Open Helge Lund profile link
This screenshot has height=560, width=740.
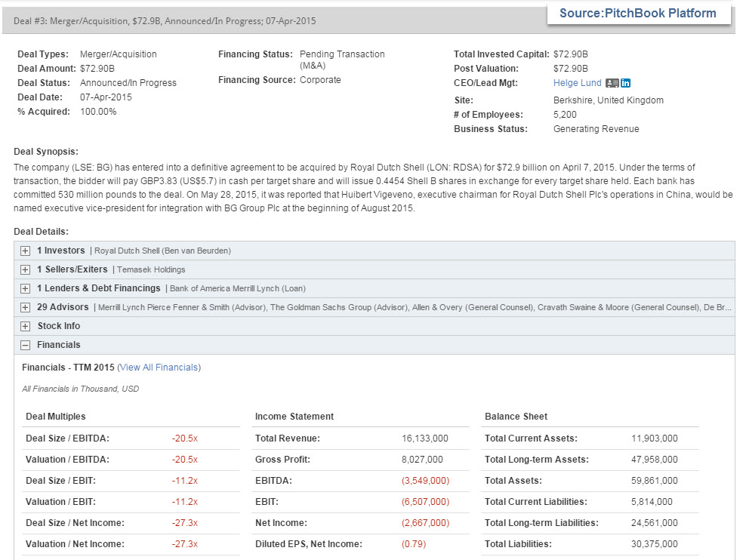pyautogui.click(x=577, y=83)
